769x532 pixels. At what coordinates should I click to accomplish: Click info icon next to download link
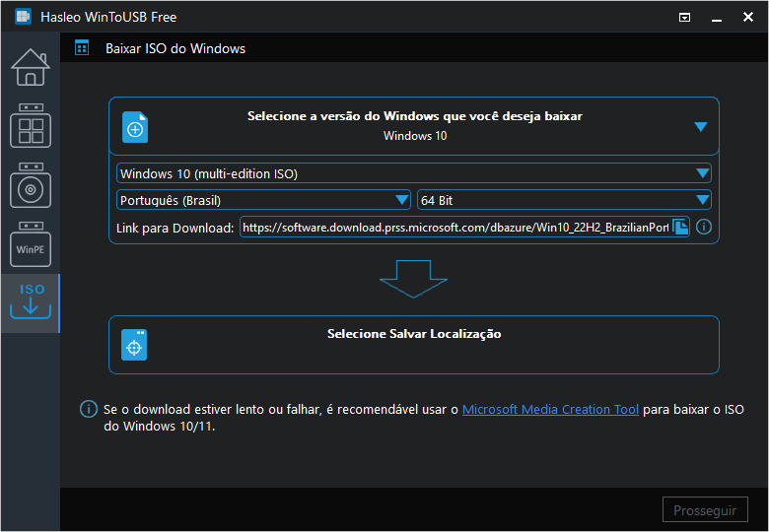point(704,227)
